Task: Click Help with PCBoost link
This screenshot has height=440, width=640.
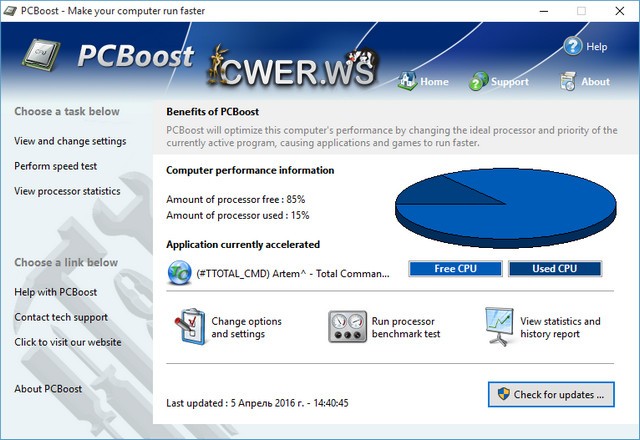Action: 56,292
